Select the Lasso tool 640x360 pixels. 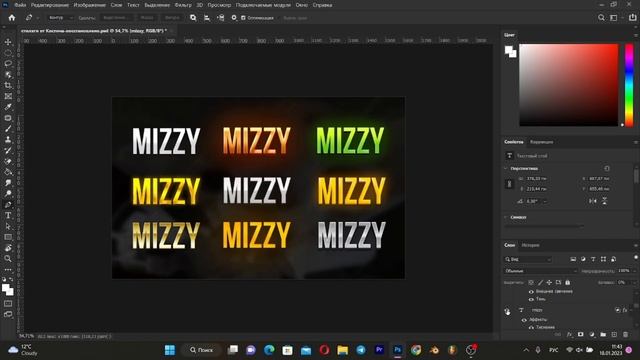[x=8, y=64]
